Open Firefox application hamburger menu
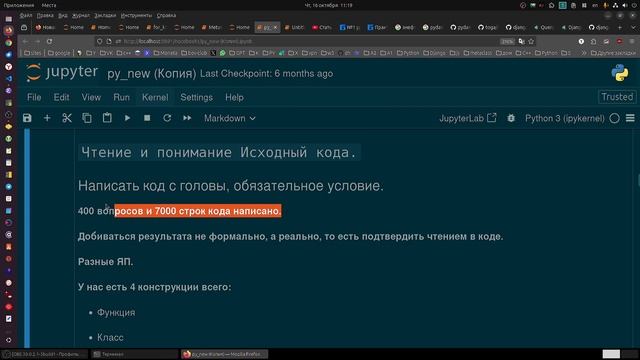Image resolution: width=640 pixels, height=360 pixels. pos(632,41)
